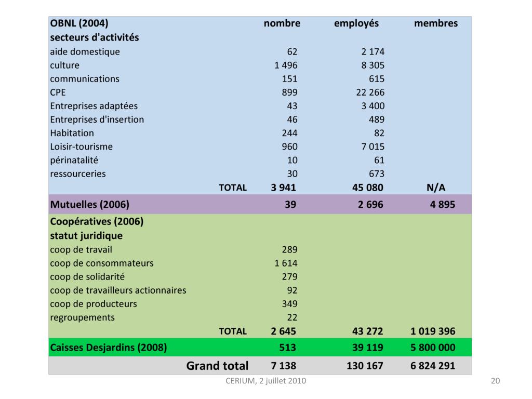Select the 'périnatalité' row label
The width and height of the screenshot is (532, 399).
pos(74,160)
